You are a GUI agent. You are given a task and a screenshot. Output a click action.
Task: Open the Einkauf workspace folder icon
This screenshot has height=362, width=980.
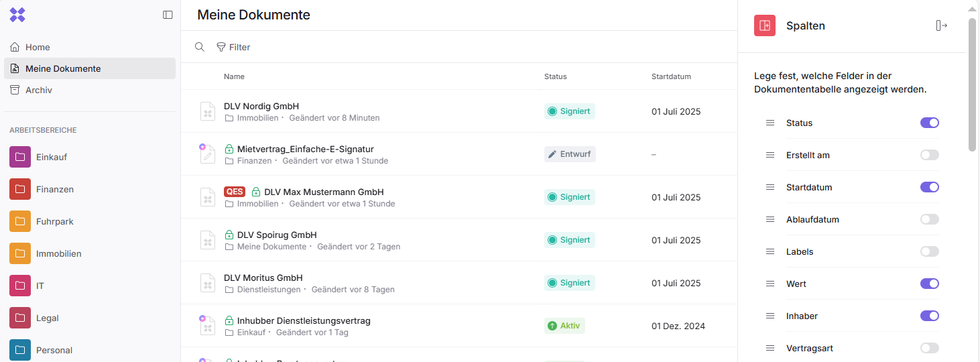(20, 157)
